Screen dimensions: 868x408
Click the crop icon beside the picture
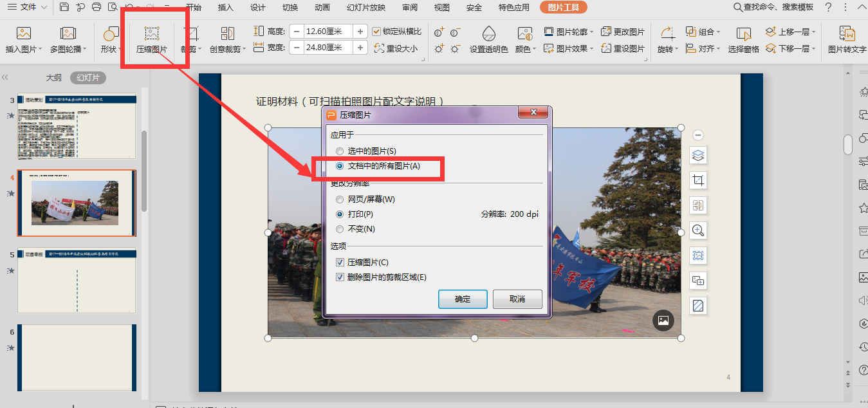(698, 180)
